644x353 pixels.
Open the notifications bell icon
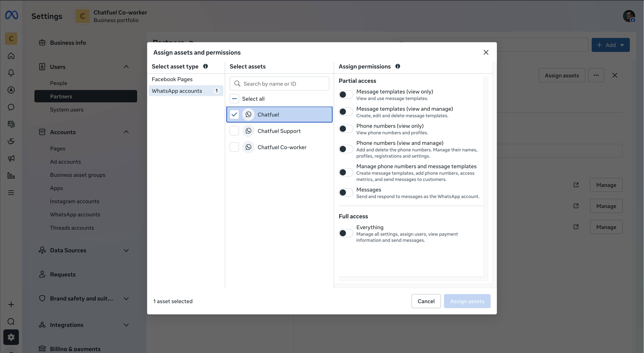tap(11, 73)
